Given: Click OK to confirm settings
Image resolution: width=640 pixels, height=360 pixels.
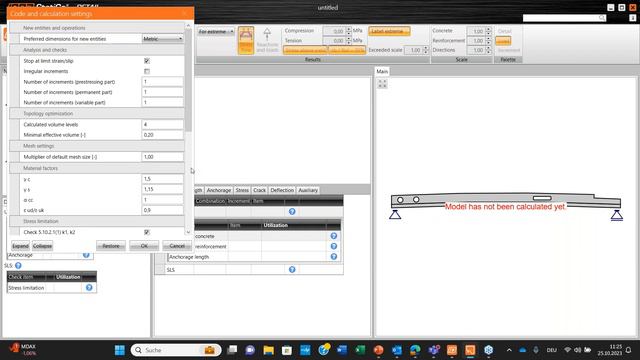Looking at the screenshot, I should click(x=144, y=246).
